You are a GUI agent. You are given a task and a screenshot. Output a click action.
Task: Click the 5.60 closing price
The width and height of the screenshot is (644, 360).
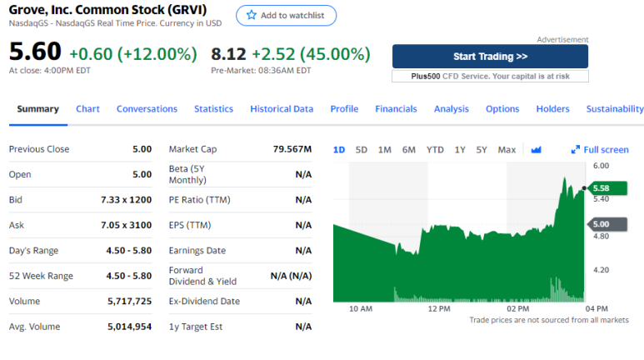35,52
